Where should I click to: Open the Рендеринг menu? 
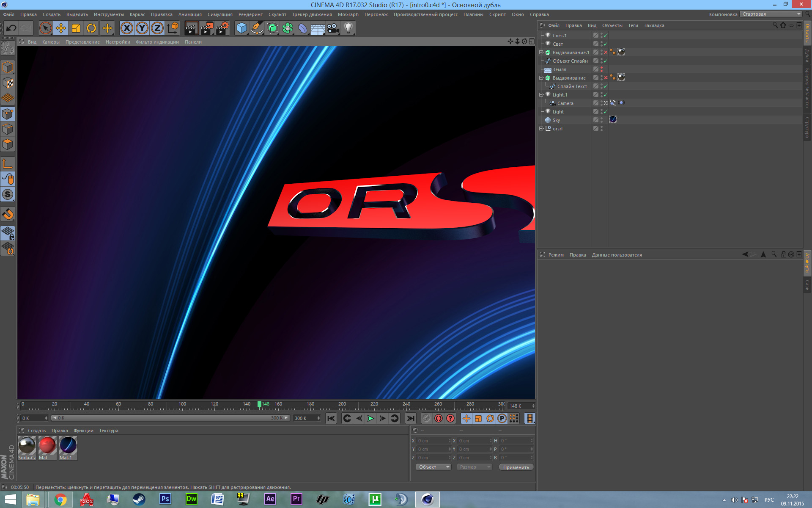tap(250, 14)
